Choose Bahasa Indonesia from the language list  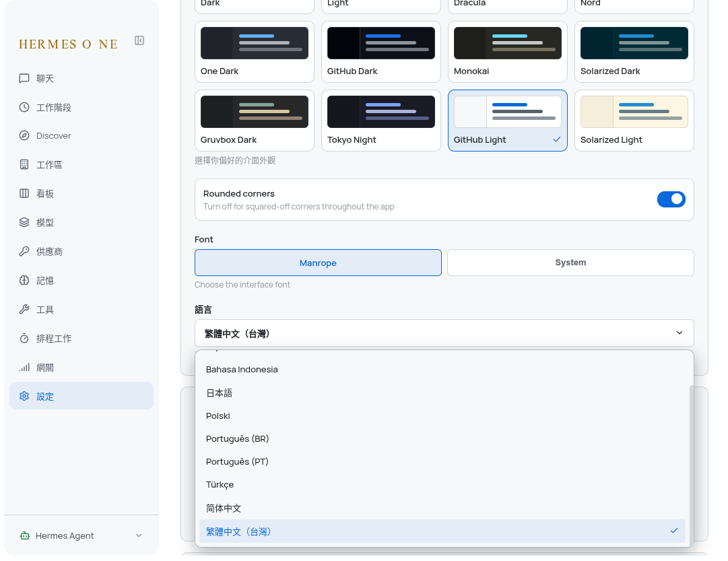(442, 370)
